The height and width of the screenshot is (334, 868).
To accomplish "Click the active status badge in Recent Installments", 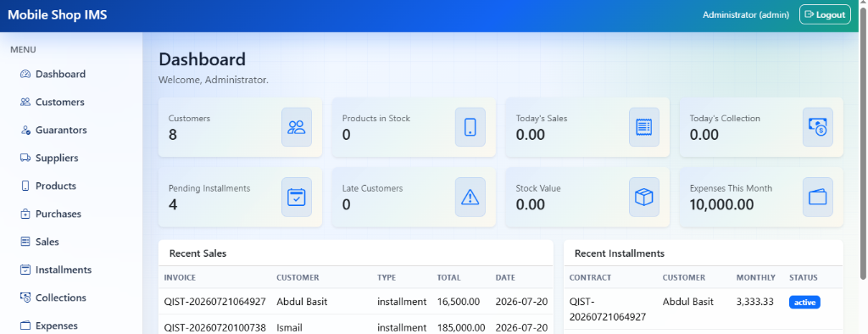I will 804,302.
